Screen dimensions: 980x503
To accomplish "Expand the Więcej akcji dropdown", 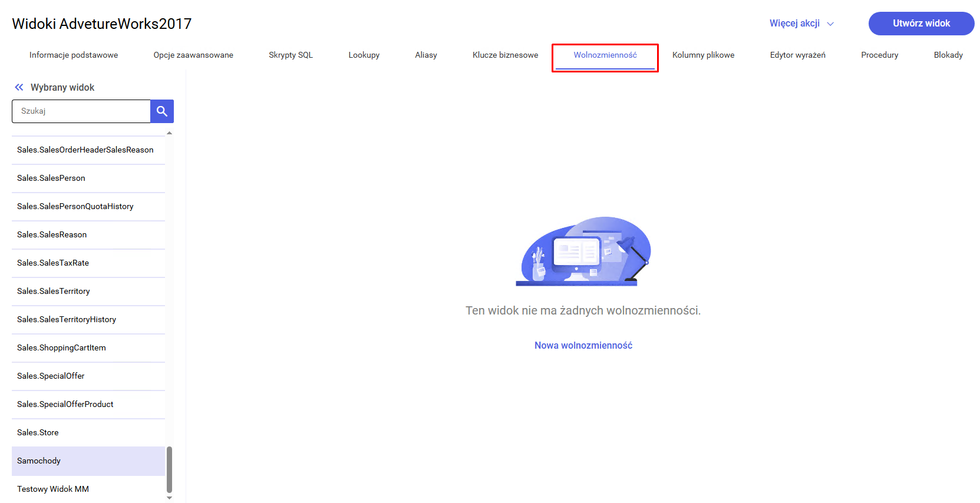I will (801, 24).
